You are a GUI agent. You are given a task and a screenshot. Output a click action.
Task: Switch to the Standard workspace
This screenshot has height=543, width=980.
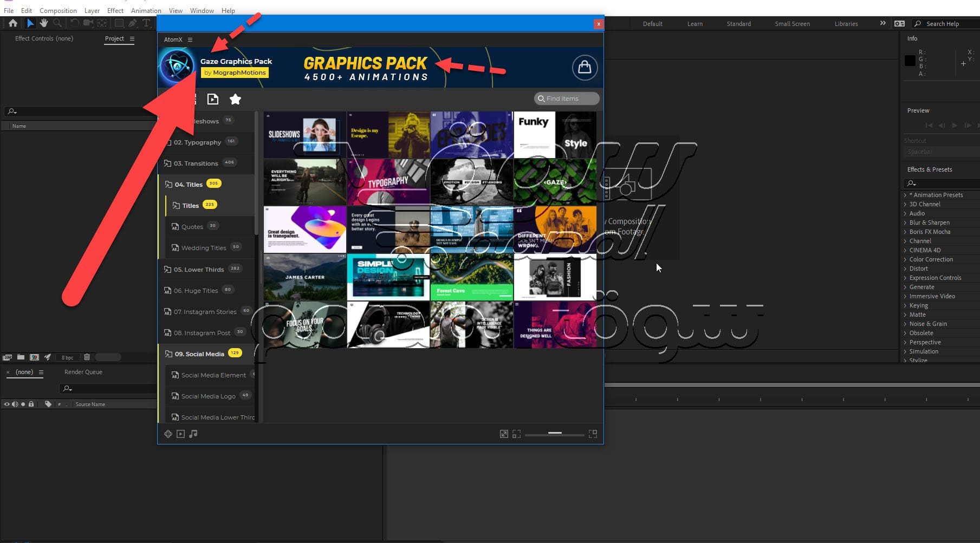point(739,24)
